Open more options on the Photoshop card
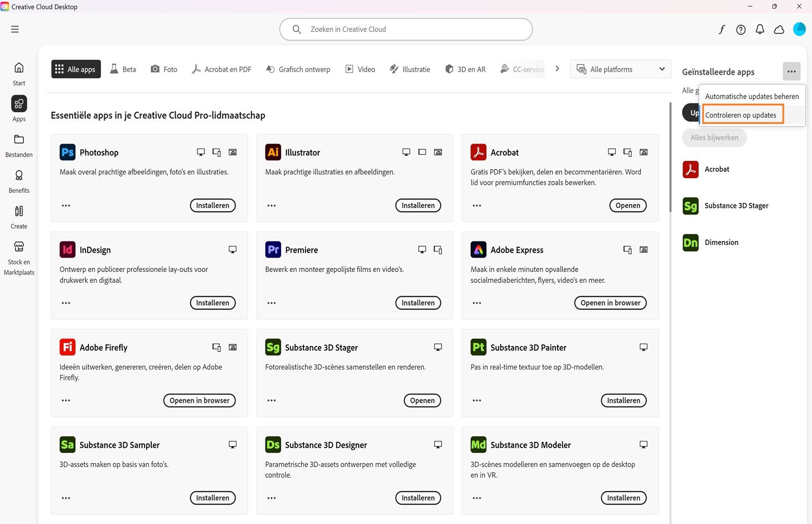812x524 pixels. tap(65, 205)
